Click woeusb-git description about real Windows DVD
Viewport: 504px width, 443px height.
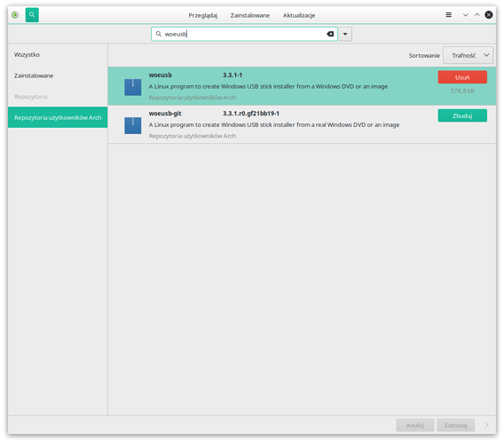(274, 125)
